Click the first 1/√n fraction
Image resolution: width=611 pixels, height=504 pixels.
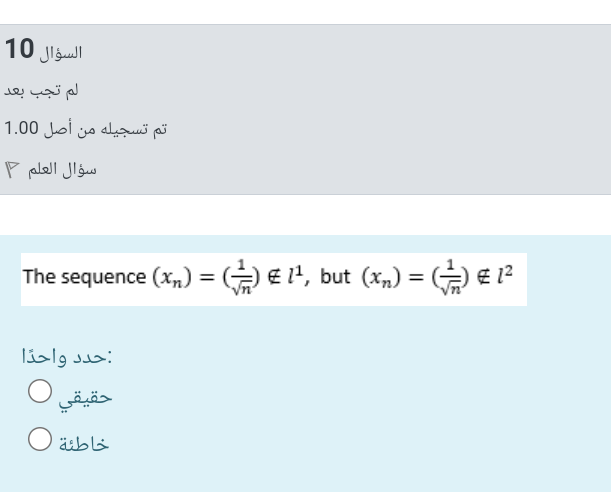[241, 278]
